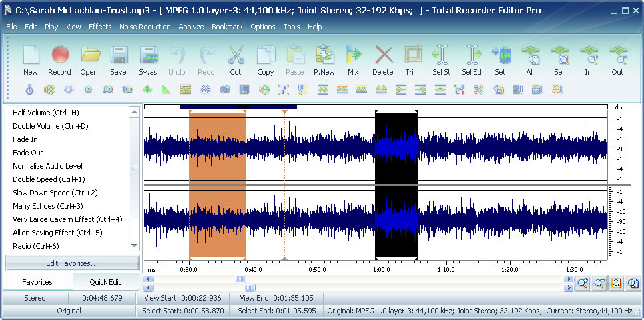The height and width of the screenshot is (320, 644).
Task: Click the Edit Favorites button
Action: pos(72,263)
